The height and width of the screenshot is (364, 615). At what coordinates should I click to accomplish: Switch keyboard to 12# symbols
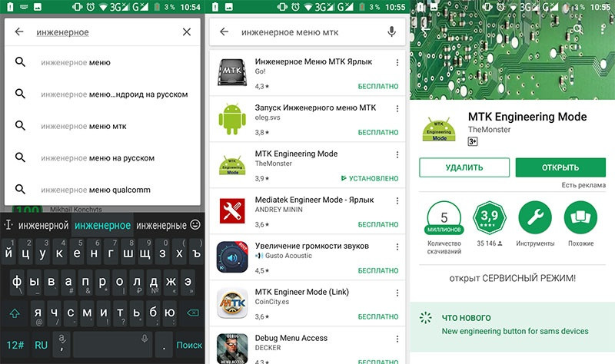pos(15,345)
